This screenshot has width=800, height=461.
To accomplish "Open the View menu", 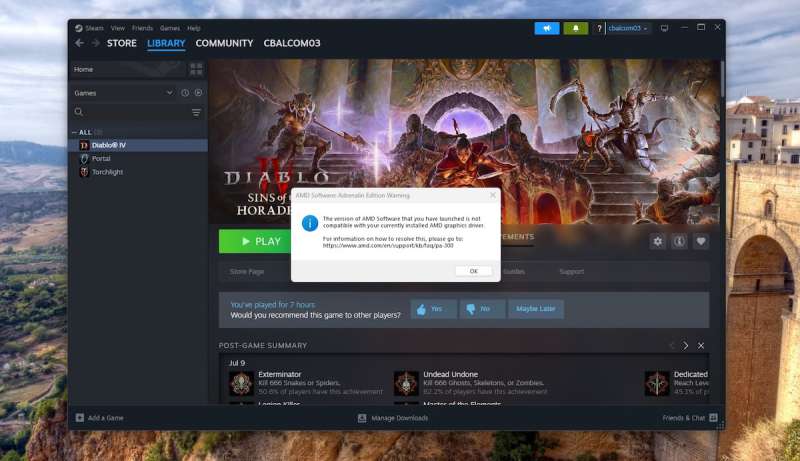I will point(118,28).
